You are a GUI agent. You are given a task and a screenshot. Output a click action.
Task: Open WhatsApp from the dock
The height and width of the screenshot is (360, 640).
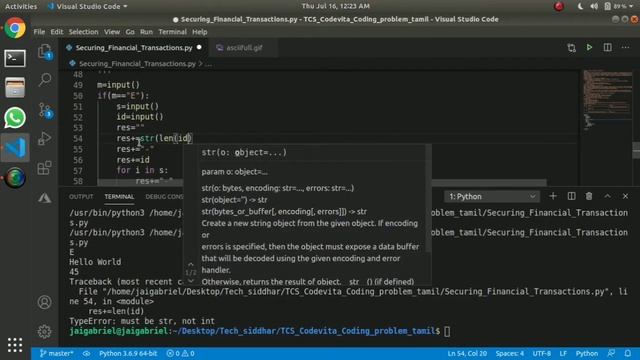15,118
